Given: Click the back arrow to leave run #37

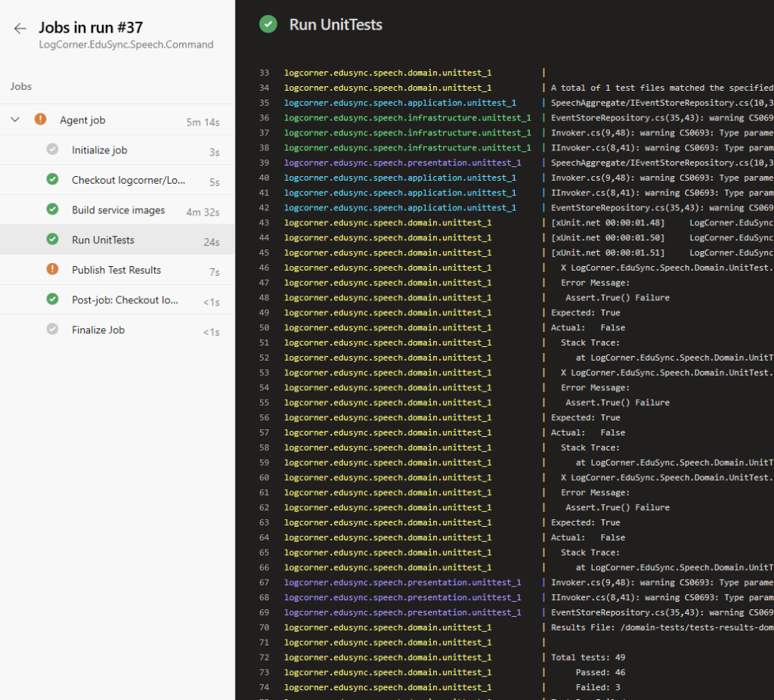Looking at the screenshot, I should tap(20, 27).
